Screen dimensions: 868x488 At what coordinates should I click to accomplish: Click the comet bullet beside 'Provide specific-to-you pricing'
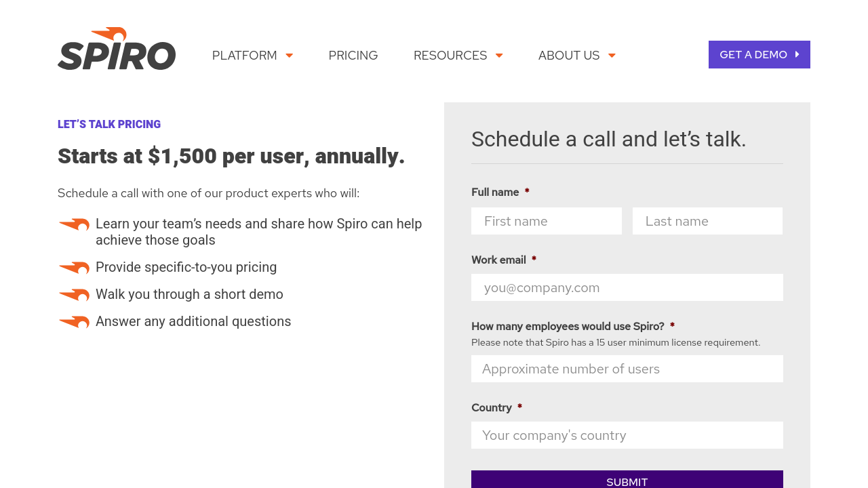click(x=74, y=268)
